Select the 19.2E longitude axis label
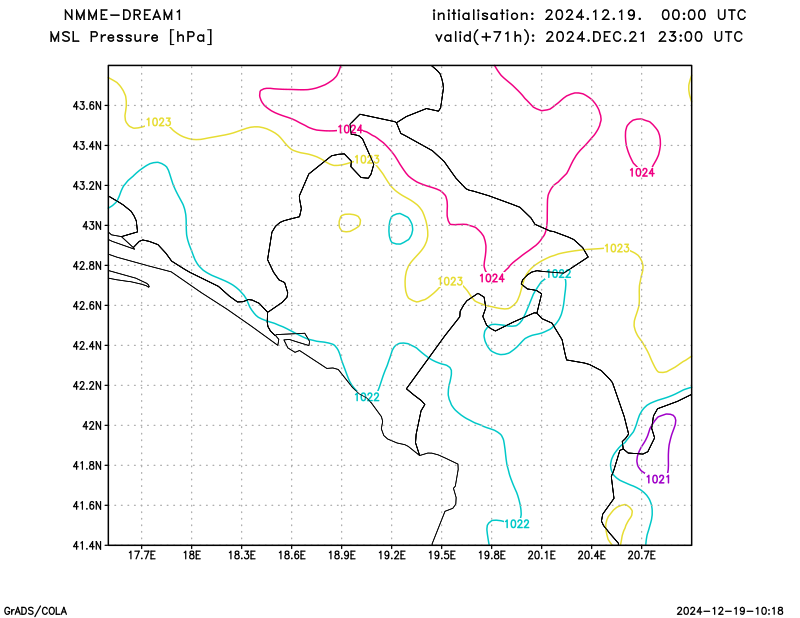Viewport: 800px width, 618px height. point(391,555)
